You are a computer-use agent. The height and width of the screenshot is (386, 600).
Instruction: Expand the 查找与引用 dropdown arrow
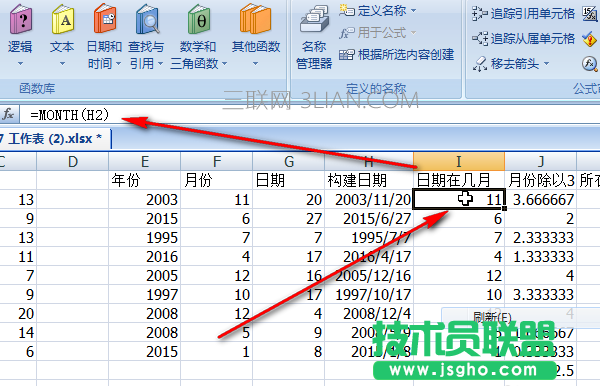pos(160,64)
